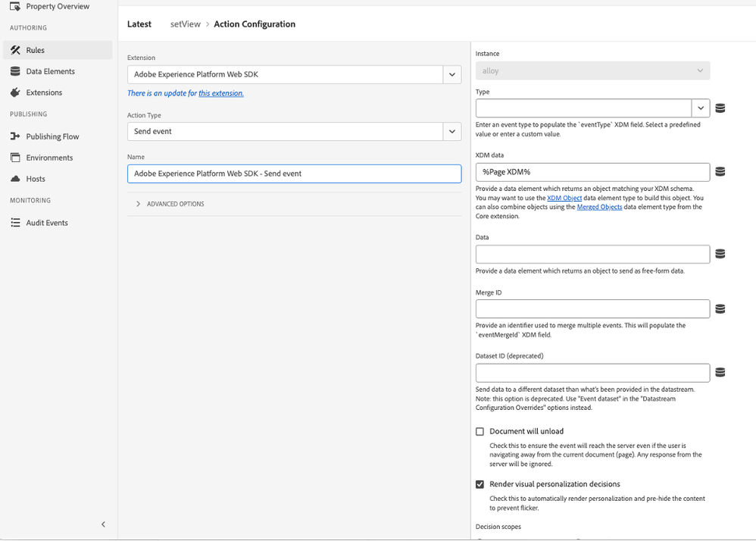The height and width of the screenshot is (541, 756).
Task: Uncheck Render visual personalization decisions
Action: pyautogui.click(x=480, y=484)
